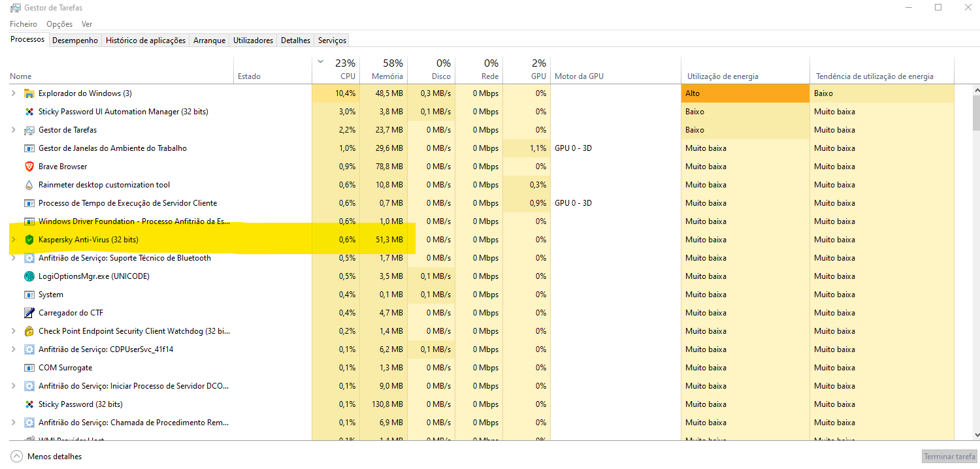
Task: Click the Rainmeter water drop icon
Action: [29, 185]
